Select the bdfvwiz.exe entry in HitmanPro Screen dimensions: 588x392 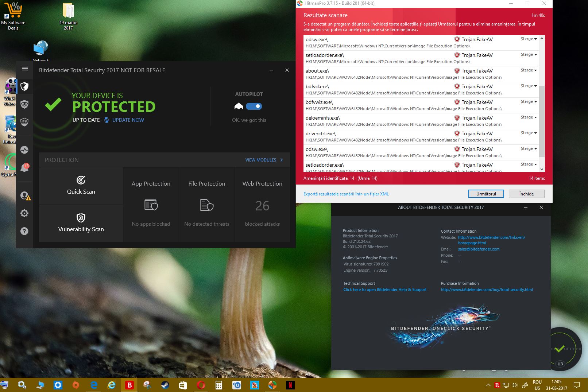click(x=421, y=105)
